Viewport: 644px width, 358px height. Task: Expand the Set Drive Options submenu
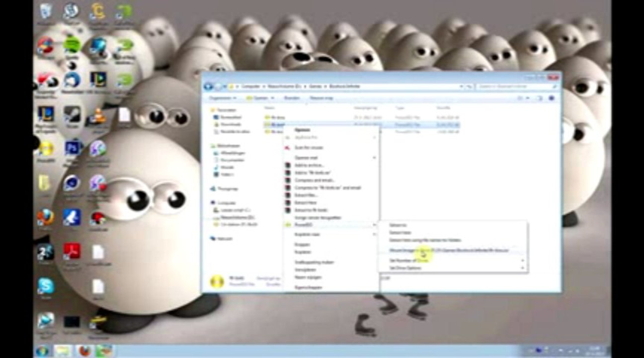click(453, 268)
